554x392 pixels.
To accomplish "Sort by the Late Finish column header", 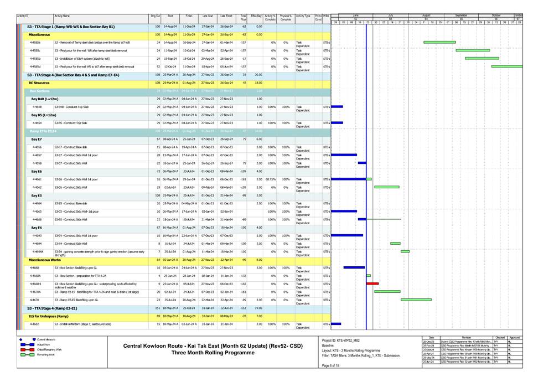I will coord(226,17).
